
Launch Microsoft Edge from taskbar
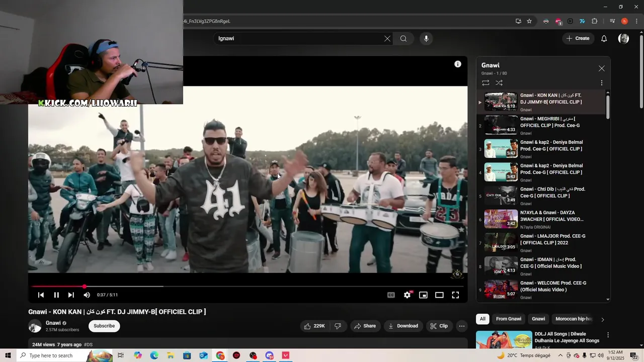coord(154,355)
